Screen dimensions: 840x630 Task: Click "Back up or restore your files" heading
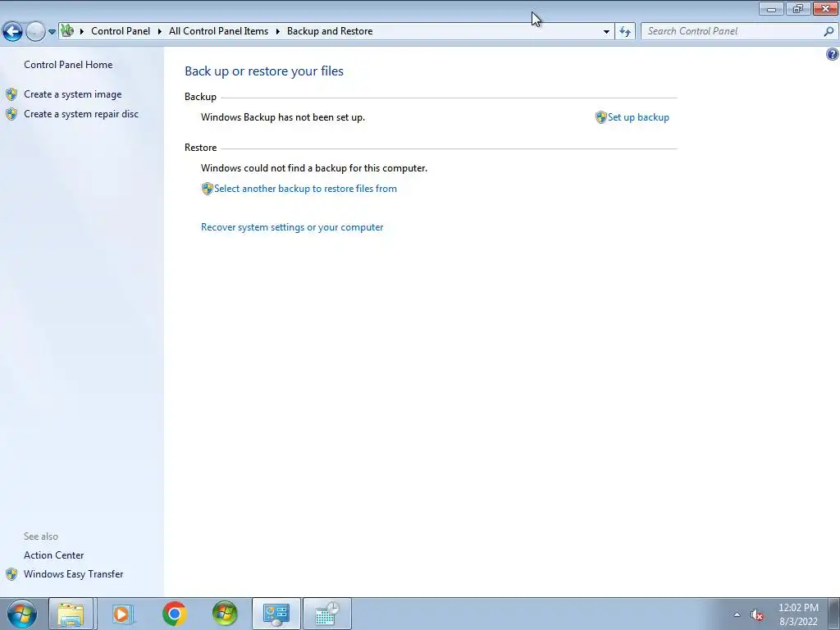click(264, 71)
